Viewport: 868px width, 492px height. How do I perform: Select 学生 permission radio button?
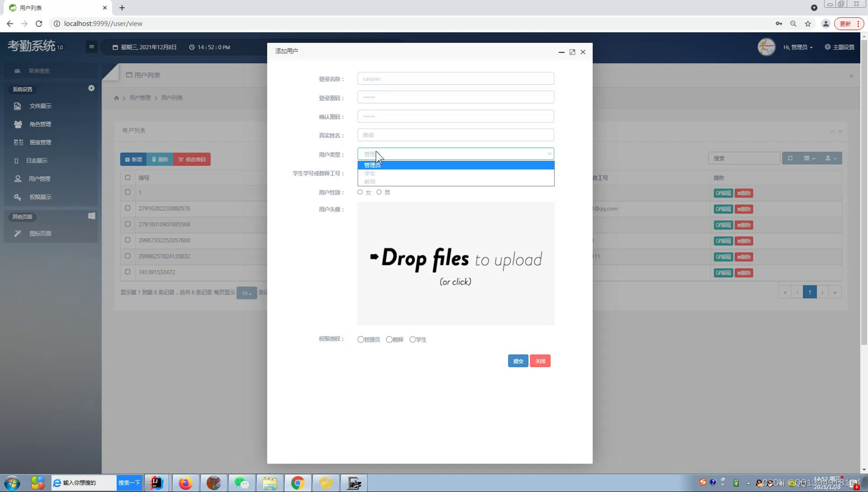pos(412,340)
